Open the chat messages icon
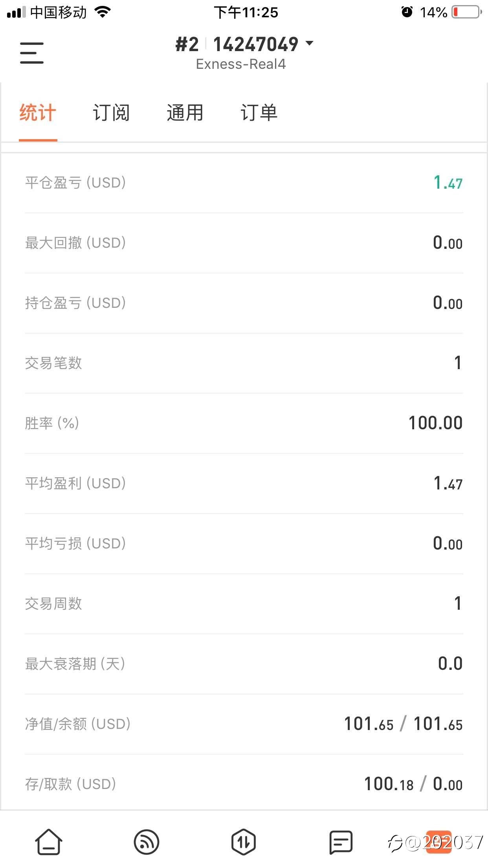 click(x=341, y=842)
